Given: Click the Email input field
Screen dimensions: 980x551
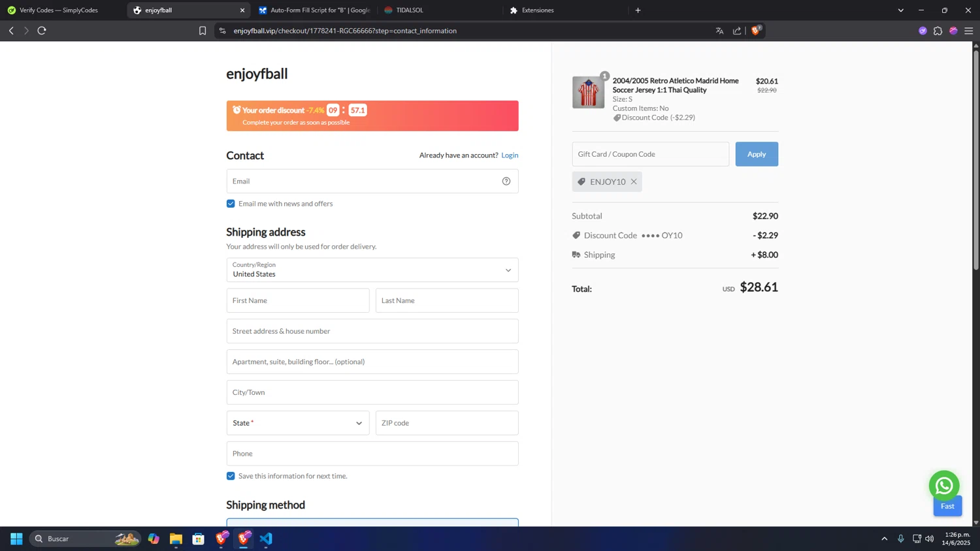Looking at the screenshot, I should 372,181.
